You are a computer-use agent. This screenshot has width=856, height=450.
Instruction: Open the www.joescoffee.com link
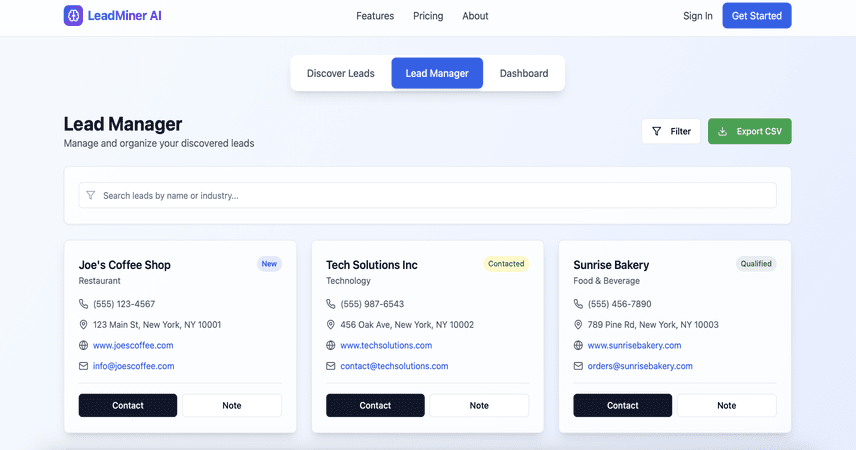tap(133, 345)
